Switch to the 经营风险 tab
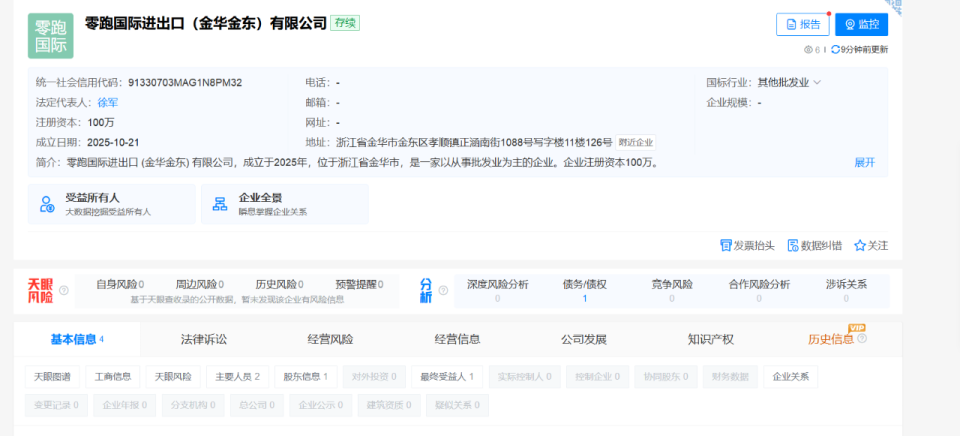This screenshot has width=960, height=436. coord(330,339)
